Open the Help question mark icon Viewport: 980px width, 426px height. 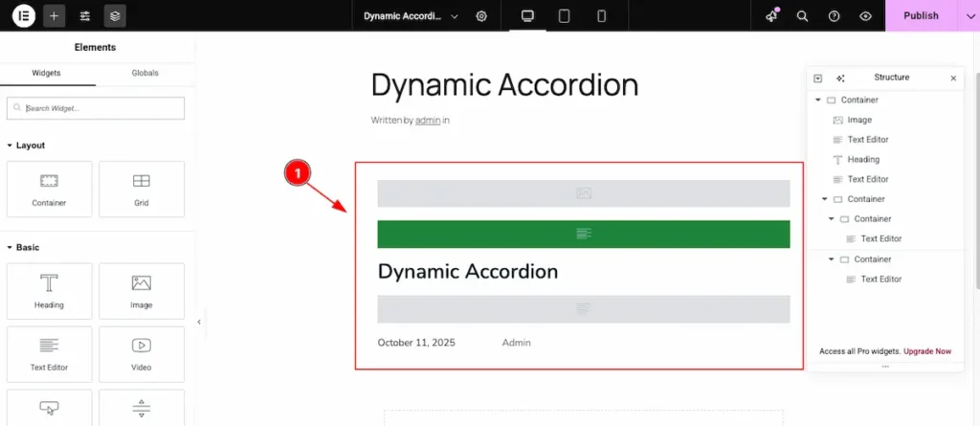click(834, 15)
